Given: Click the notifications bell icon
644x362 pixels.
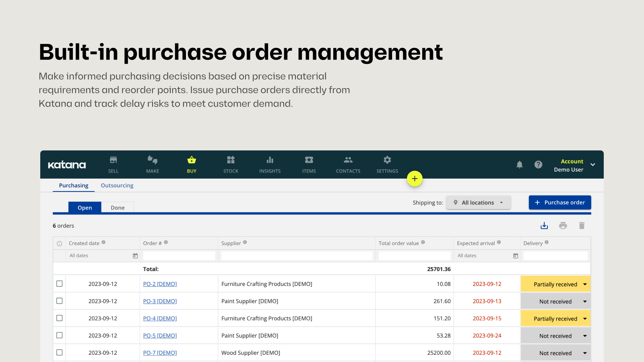Looking at the screenshot, I should 520,165.
